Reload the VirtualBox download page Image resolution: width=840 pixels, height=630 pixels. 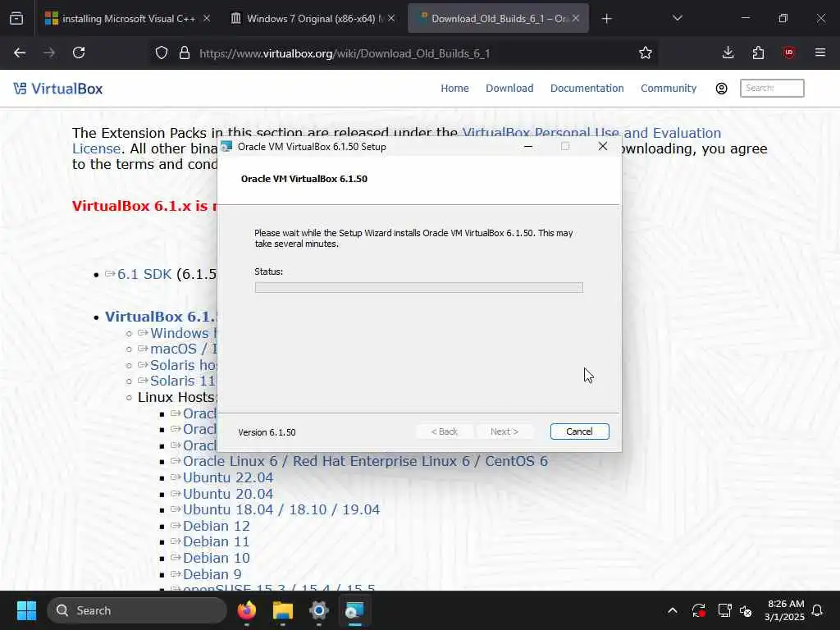coord(79,52)
